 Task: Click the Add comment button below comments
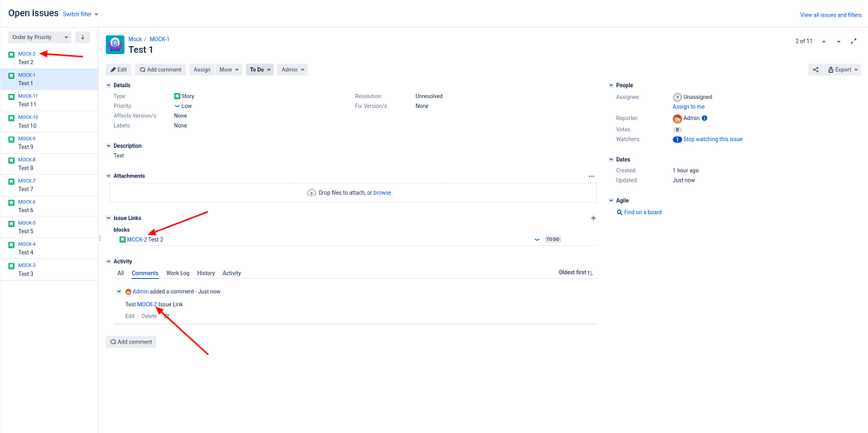click(x=131, y=342)
